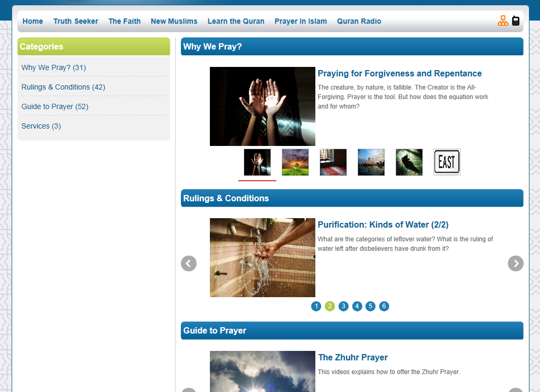Jump to slide 1 in Rulings pager
Image resolution: width=540 pixels, height=392 pixels.
point(316,306)
